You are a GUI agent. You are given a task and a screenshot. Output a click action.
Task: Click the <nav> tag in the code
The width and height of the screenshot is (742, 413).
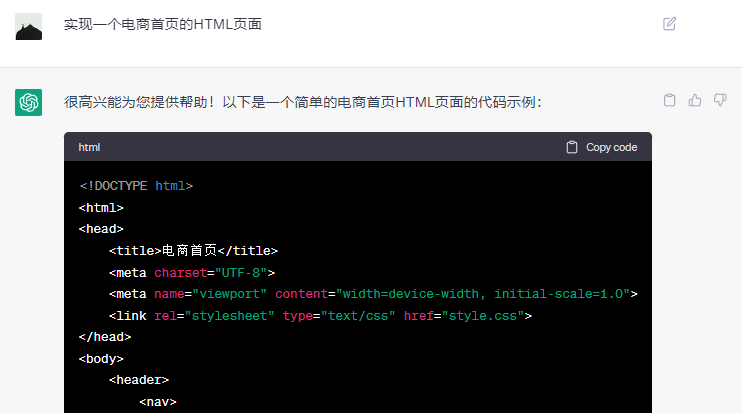pos(158,402)
